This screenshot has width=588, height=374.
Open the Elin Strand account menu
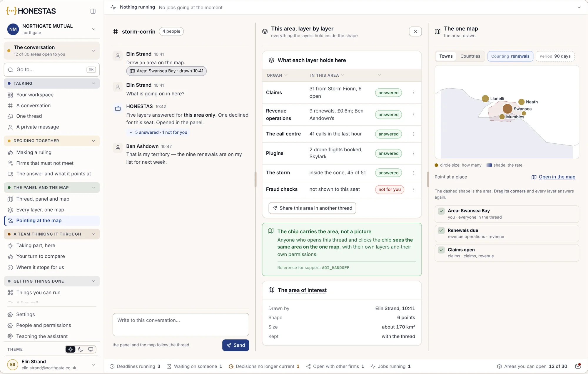[52, 364]
